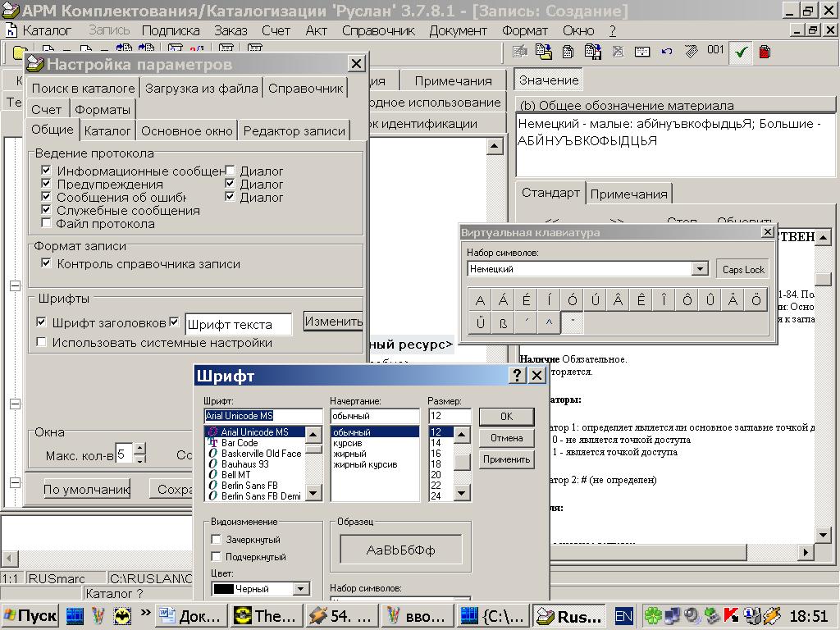This screenshot has height=630, width=840.
Task: Increase the Макс. кол-во spinner value
Action: pyautogui.click(x=139, y=449)
